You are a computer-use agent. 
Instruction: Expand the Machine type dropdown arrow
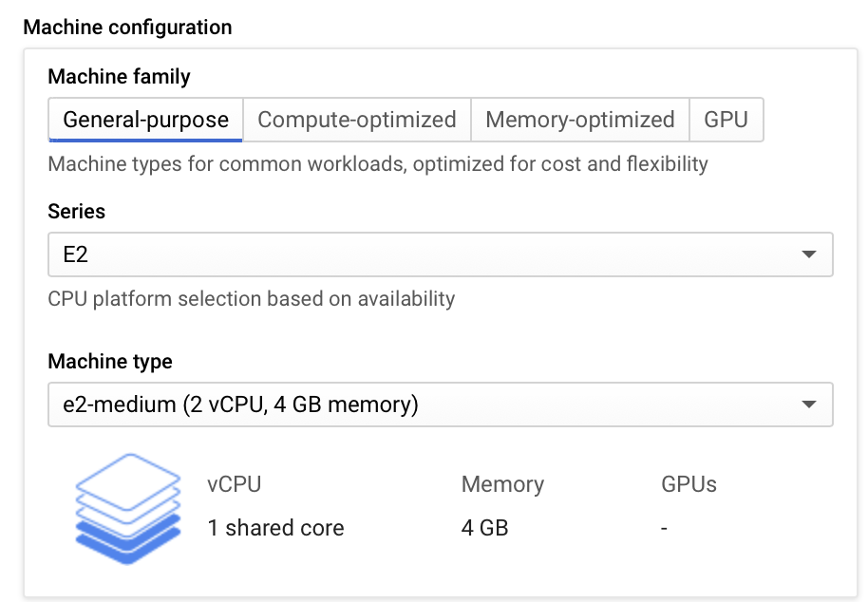(x=808, y=404)
